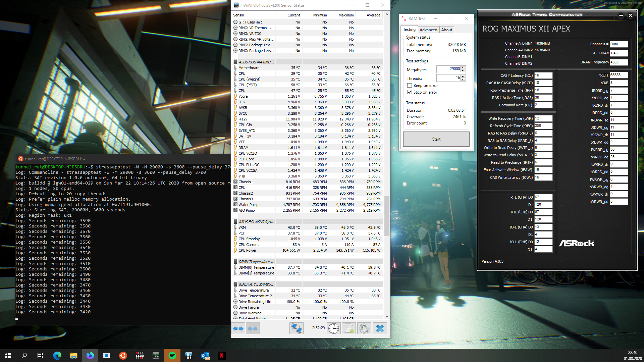This screenshot has width=644, height=362.
Task: Open the About tab in RAM Test
Action: 447,30
